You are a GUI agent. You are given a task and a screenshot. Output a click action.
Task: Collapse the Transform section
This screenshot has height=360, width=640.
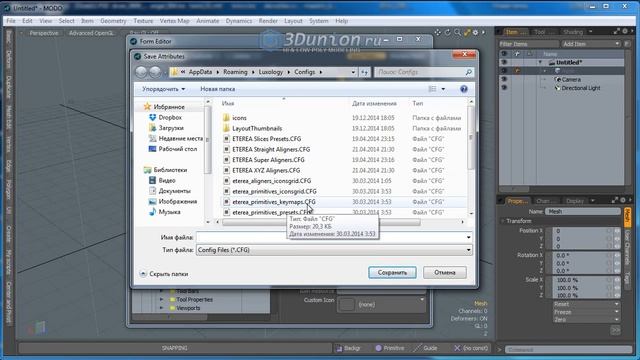503,221
